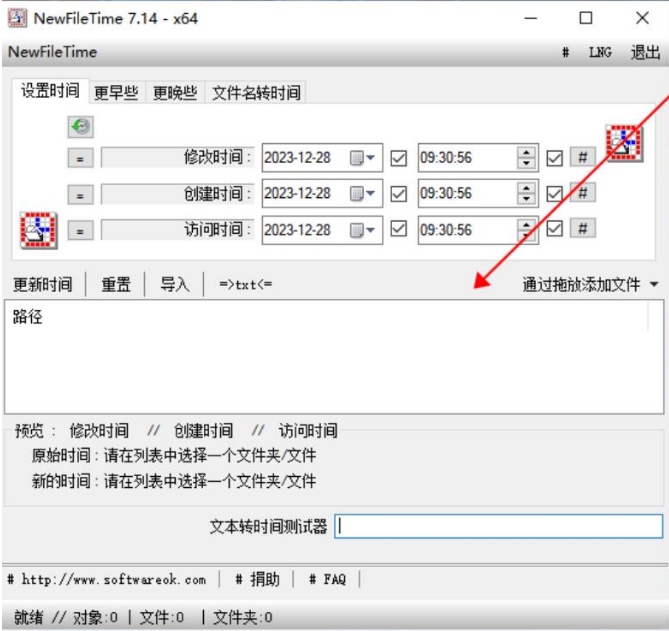Click into the 文本转时间测试器 input field

pyautogui.click(x=498, y=526)
